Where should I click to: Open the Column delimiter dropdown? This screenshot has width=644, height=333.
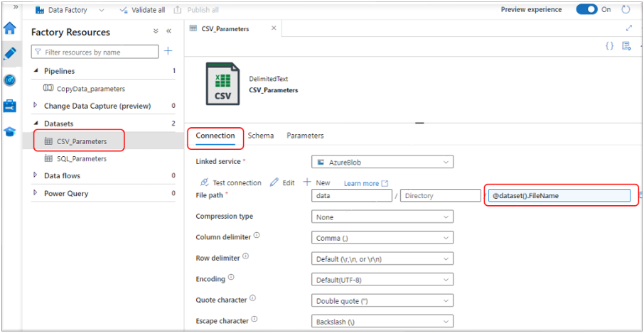(382, 238)
